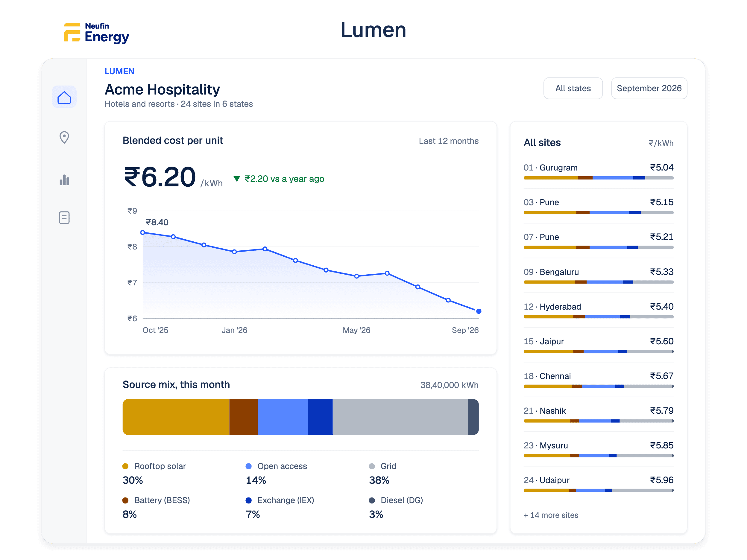Click the open access segment of mix bar
747x560 pixels.
click(x=283, y=417)
